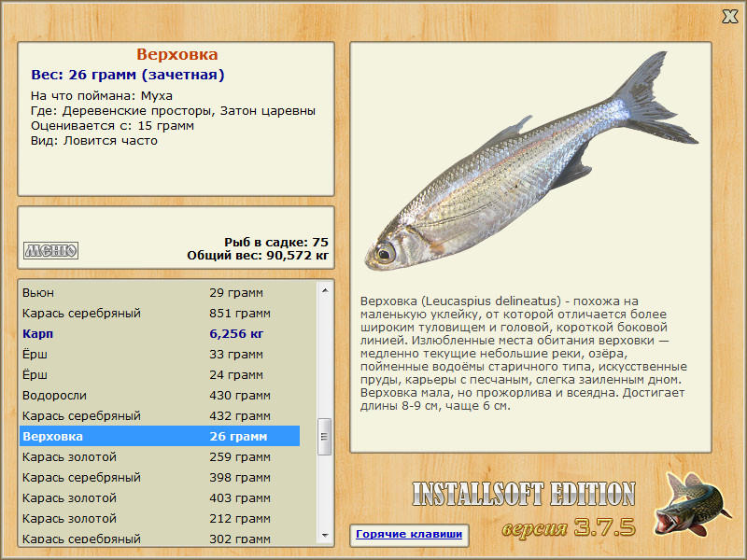Select the Ёрш 24 грамм row
Viewport: 747px width, 560px height.
coord(160,375)
